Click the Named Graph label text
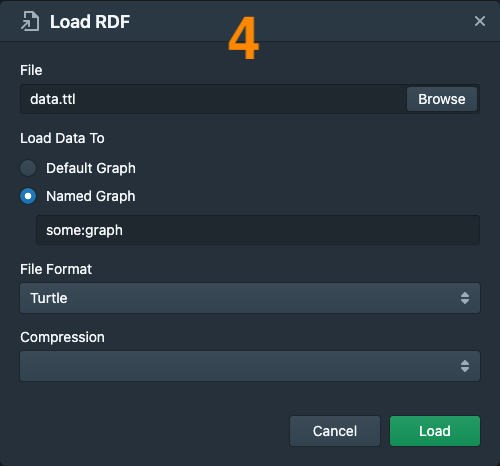500x466 pixels. click(91, 196)
